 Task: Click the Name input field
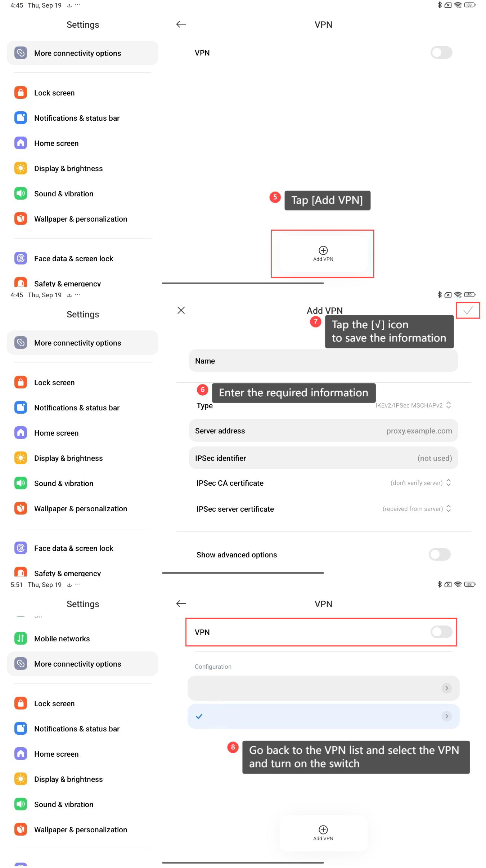(x=323, y=361)
